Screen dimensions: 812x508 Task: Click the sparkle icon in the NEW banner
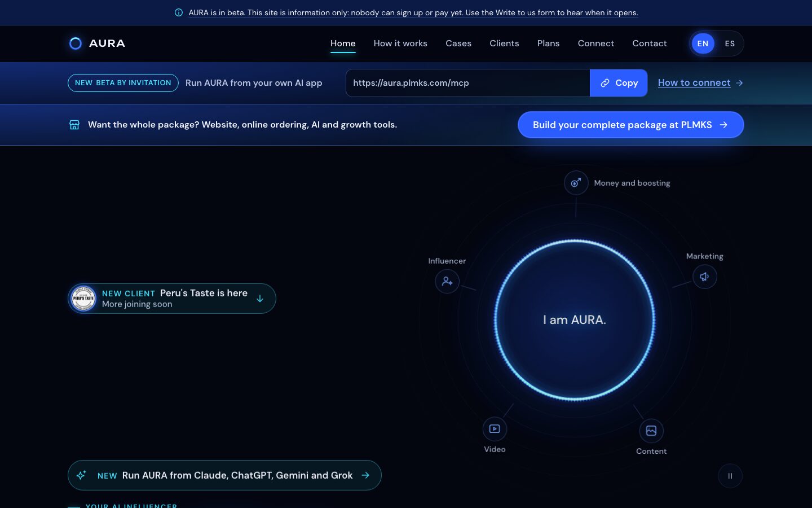[81, 475]
